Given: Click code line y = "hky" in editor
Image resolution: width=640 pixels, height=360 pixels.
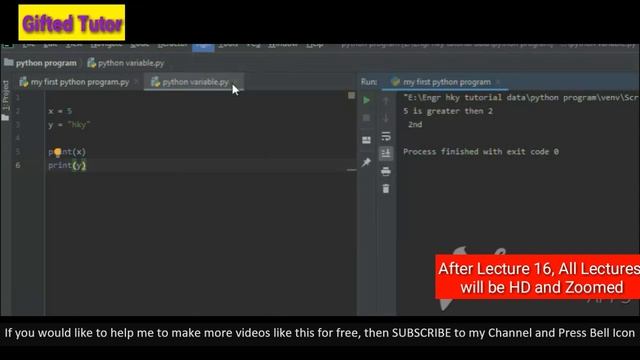Looking at the screenshot, I should click(x=69, y=124).
